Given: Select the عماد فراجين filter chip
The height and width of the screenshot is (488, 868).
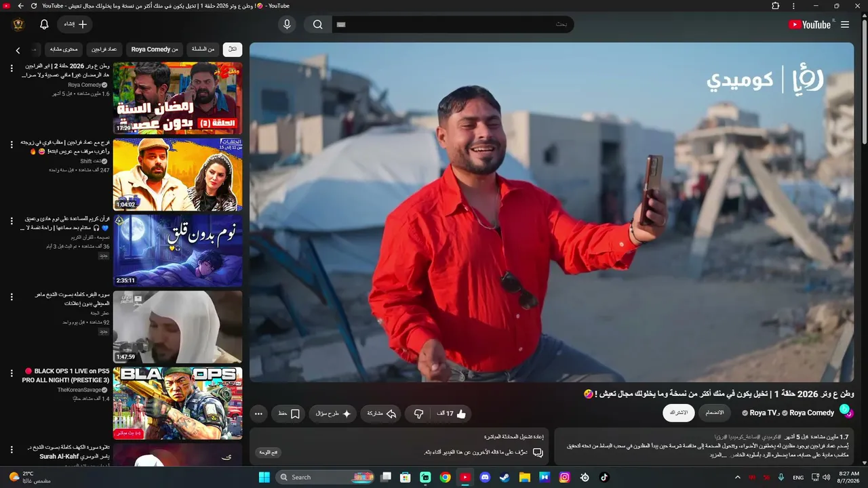Looking at the screenshot, I should coord(104,49).
